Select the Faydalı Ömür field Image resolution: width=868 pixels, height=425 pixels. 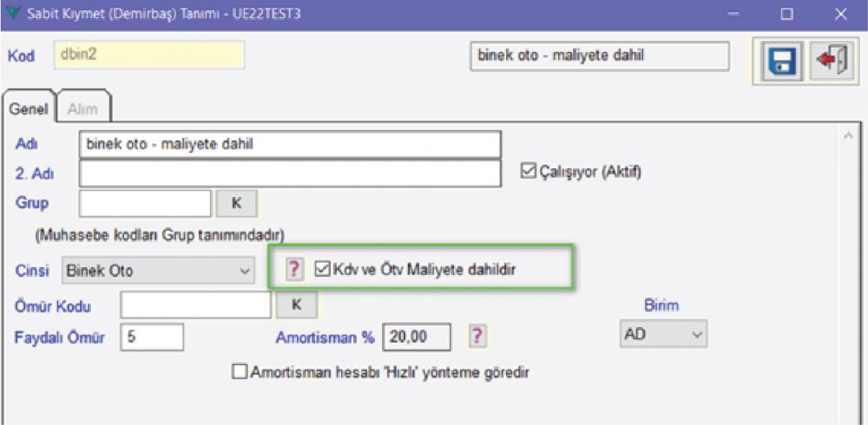152,337
